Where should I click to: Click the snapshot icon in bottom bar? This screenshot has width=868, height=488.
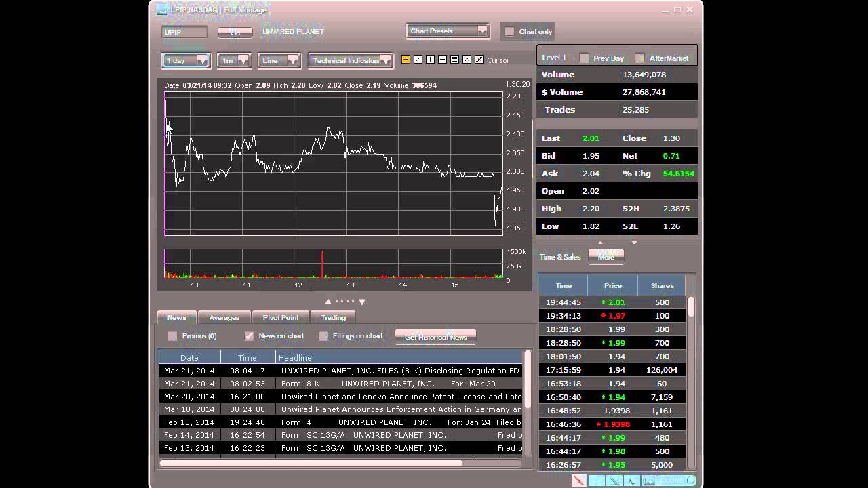click(649, 481)
